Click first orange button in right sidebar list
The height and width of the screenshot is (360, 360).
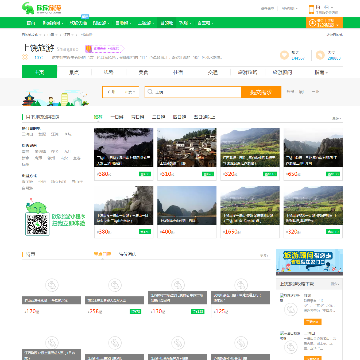click(313, 322)
